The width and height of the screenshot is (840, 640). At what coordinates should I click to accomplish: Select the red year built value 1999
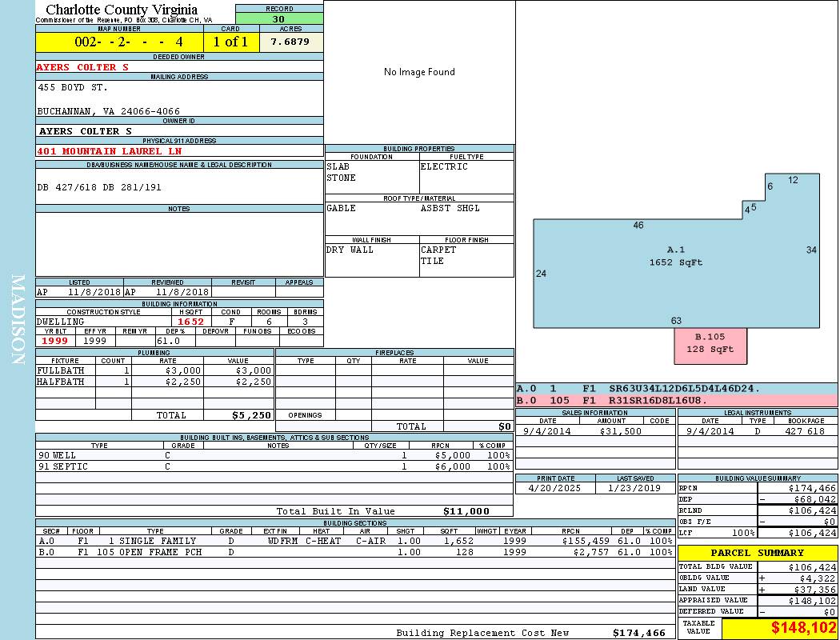tap(55, 341)
